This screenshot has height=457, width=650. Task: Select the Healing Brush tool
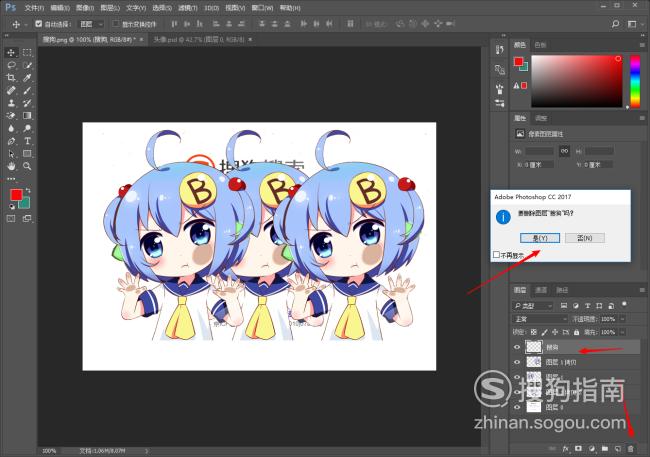(x=11, y=90)
